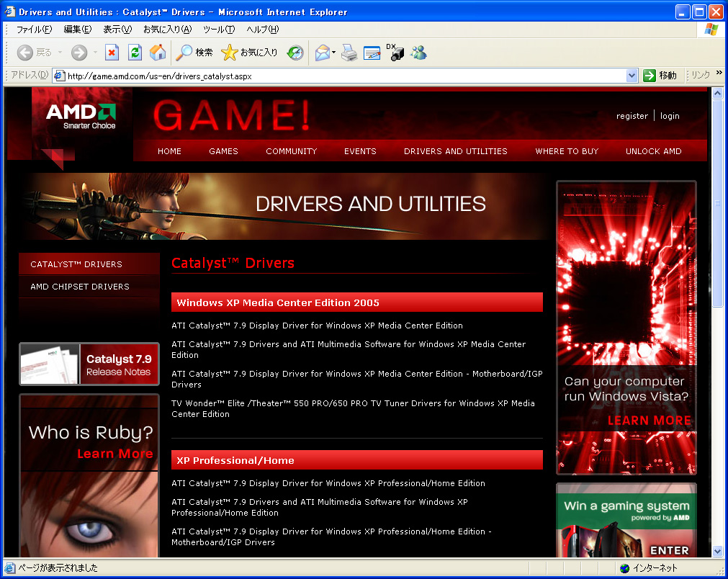Expand the Forward button history dropdown
Image resolution: width=728 pixels, height=579 pixels.
[x=95, y=53]
